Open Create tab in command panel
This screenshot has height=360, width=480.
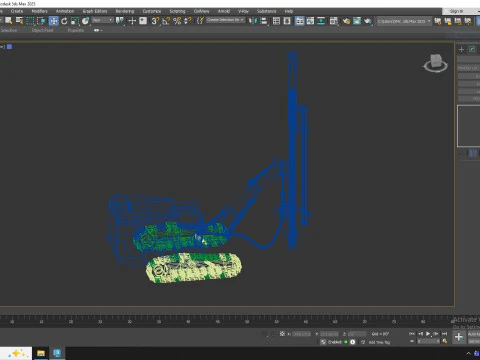pyautogui.click(x=461, y=49)
